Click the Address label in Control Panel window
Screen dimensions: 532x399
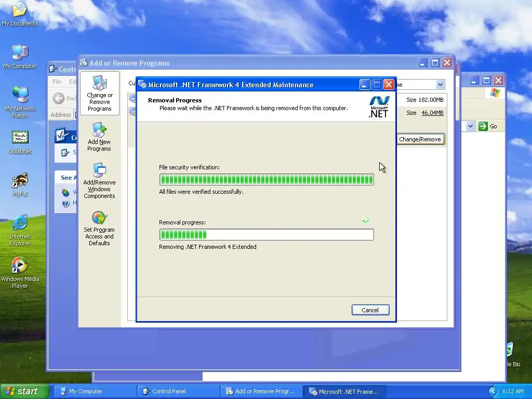61,115
